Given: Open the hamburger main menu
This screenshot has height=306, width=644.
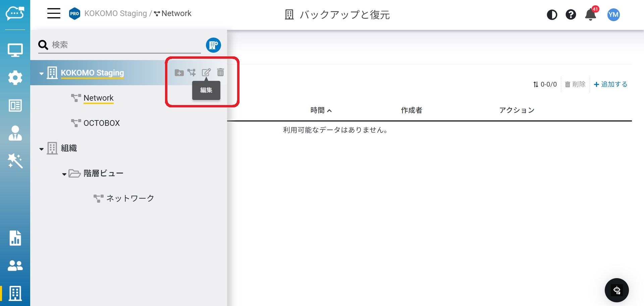Looking at the screenshot, I should click(54, 13).
